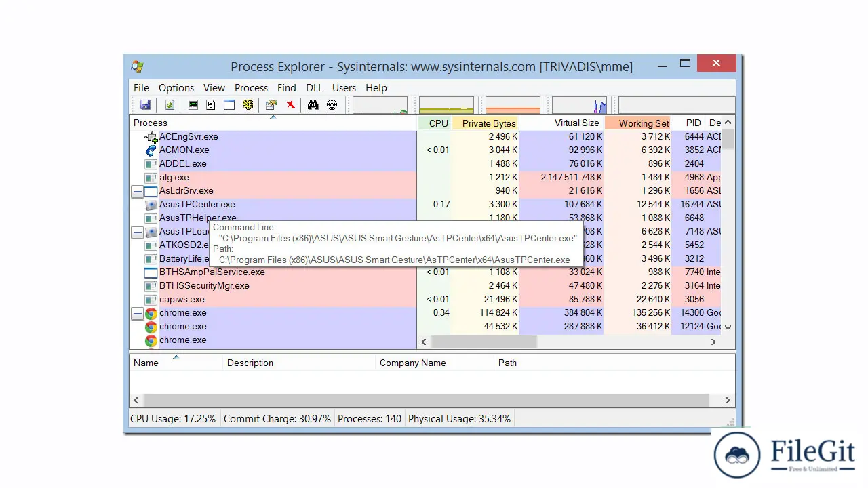The width and height of the screenshot is (868, 488).
Task: Click the process list vertical scrollbar thumb
Action: (728, 139)
